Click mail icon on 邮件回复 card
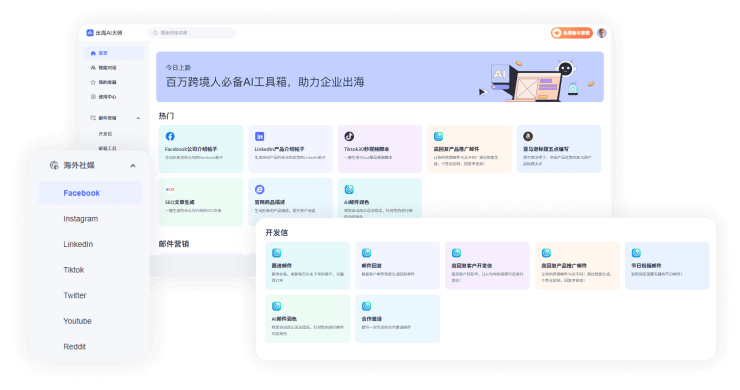Viewport: 740px width, 390px height. [366, 253]
